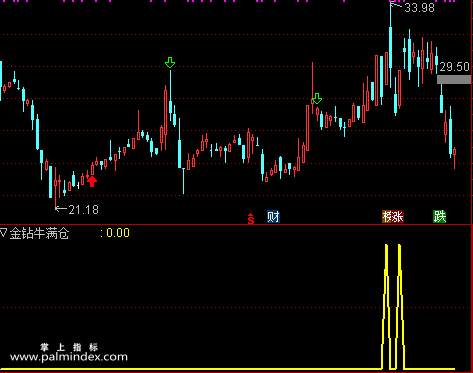The height and width of the screenshot is (373, 473).
Task: Click the gray price level bar
Action: pos(454,79)
